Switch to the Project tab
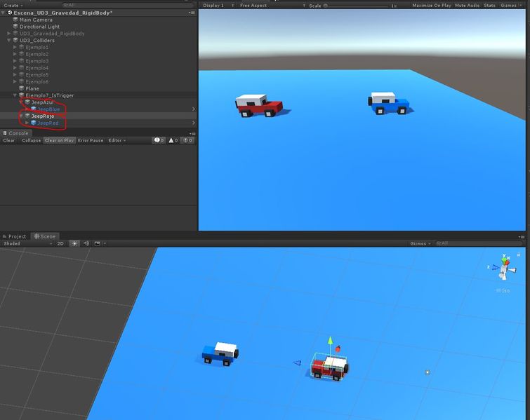This screenshot has width=530, height=420. (x=14, y=236)
